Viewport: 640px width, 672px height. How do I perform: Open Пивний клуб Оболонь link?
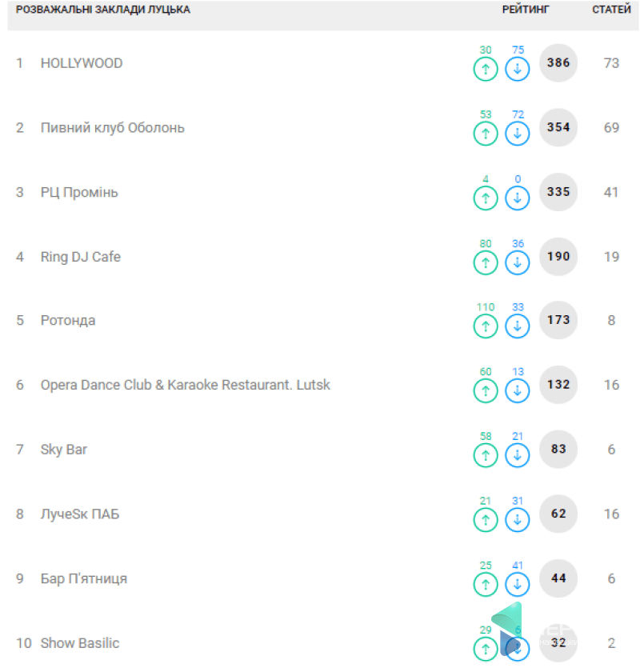pos(112,128)
